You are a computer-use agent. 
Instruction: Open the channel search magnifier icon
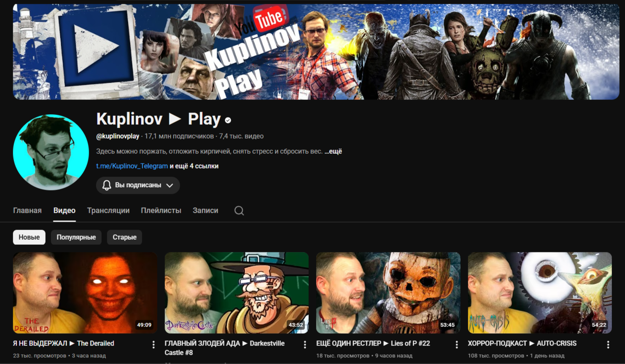pos(239,211)
